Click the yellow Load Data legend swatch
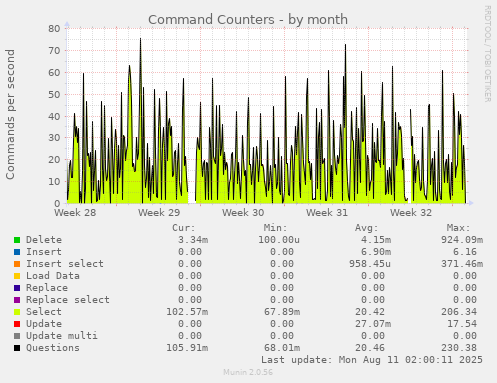Image resolution: width=497 pixels, height=383 pixels. click(17, 276)
